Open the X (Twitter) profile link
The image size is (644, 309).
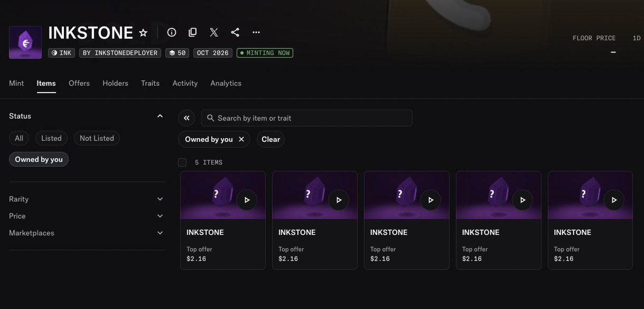(x=214, y=32)
